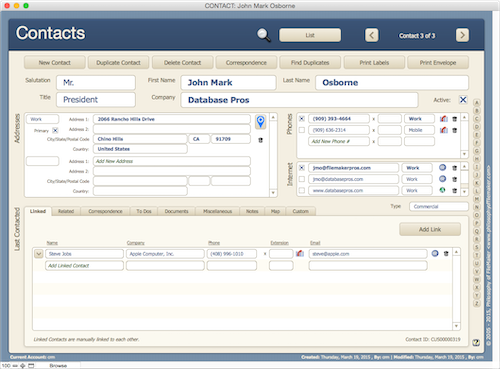Switch to the Notes tab

(252, 211)
